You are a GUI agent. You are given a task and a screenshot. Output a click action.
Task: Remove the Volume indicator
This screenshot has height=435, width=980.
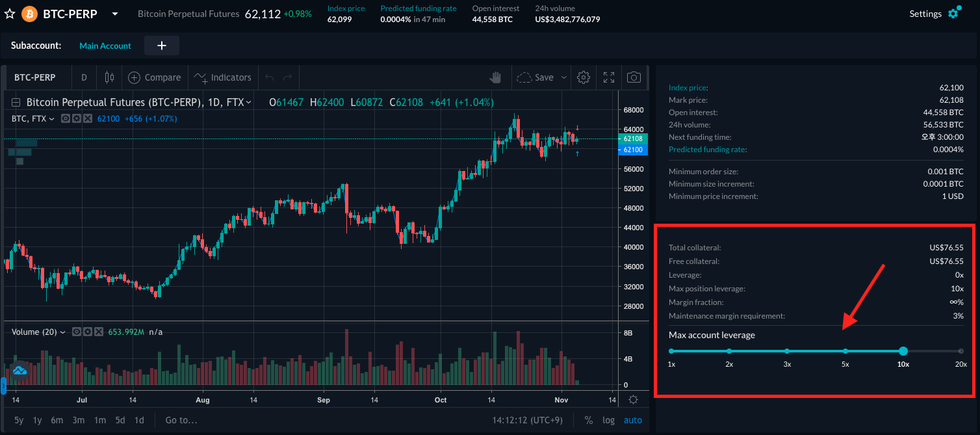pos(99,332)
